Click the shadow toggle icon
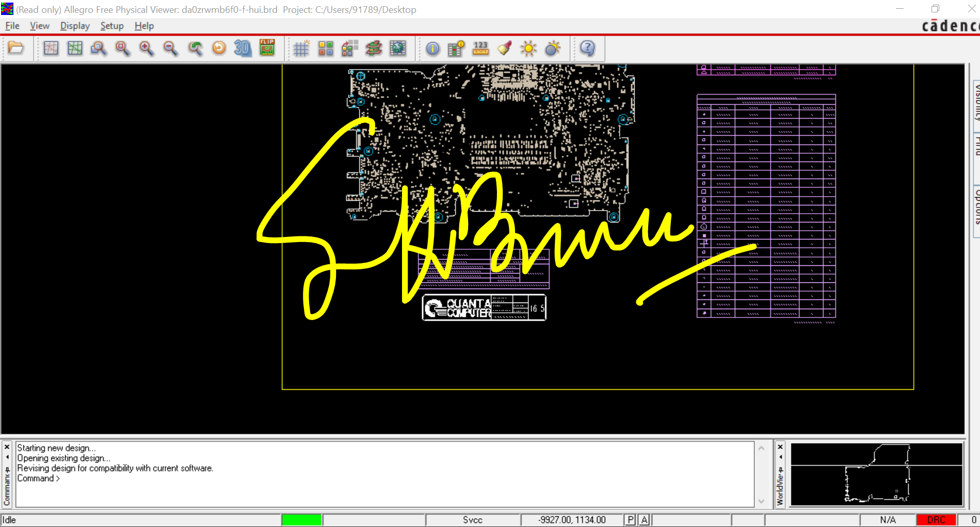 (350, 49)
